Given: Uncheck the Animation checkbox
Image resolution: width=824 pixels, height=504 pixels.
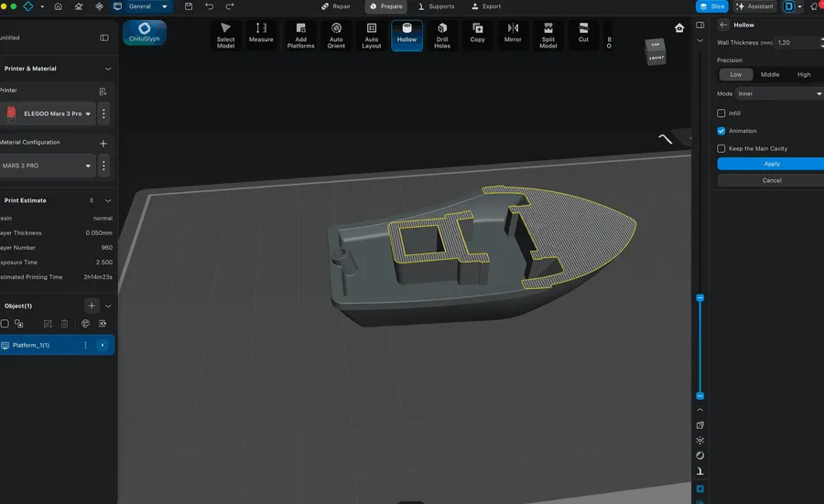Looking at the screenshot, I should pyautogui.click(x=721, y=131).
